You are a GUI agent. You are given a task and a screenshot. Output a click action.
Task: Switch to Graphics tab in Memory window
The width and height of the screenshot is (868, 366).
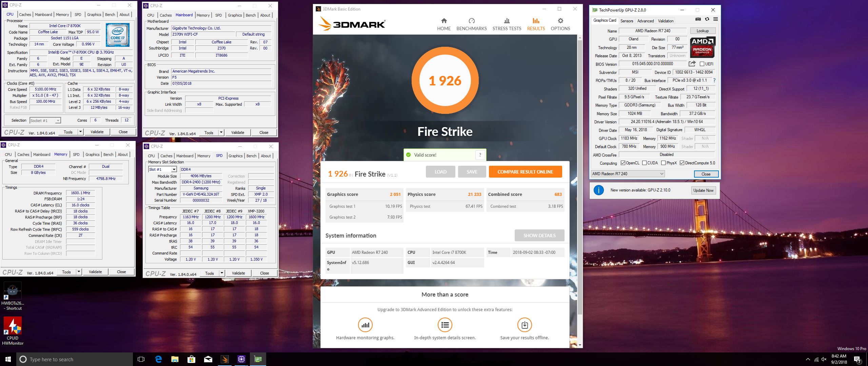92,155
